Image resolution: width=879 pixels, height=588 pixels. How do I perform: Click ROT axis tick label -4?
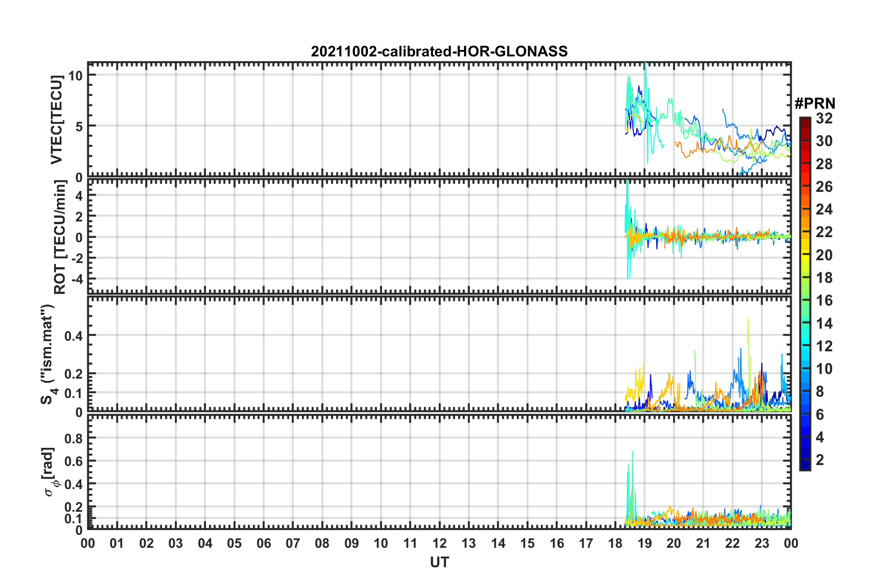[x=76, y=279]
